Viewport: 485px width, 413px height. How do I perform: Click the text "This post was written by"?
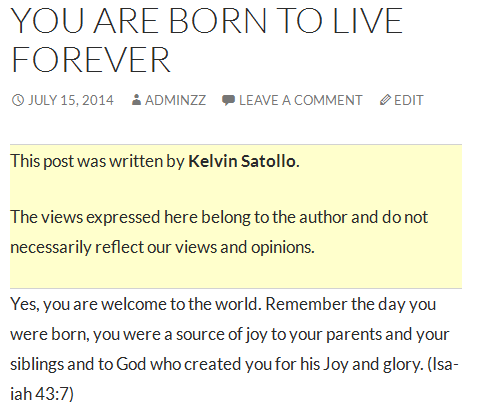point(97,161)
